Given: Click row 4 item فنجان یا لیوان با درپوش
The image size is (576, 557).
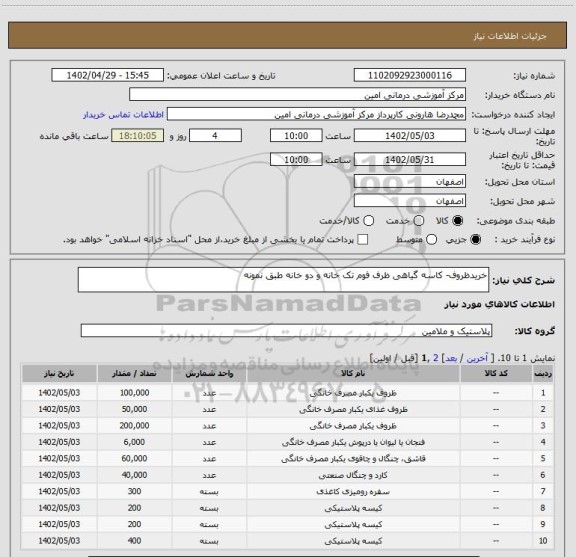Looking at the screenshot, I should [x=353, y=442].
